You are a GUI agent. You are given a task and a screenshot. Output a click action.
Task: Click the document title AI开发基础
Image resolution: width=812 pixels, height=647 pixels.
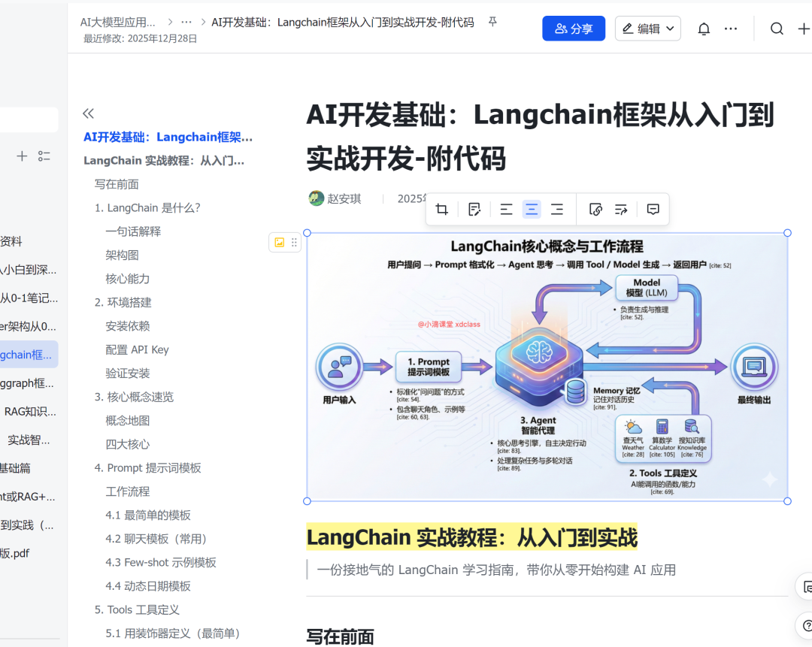pos(540,136)
